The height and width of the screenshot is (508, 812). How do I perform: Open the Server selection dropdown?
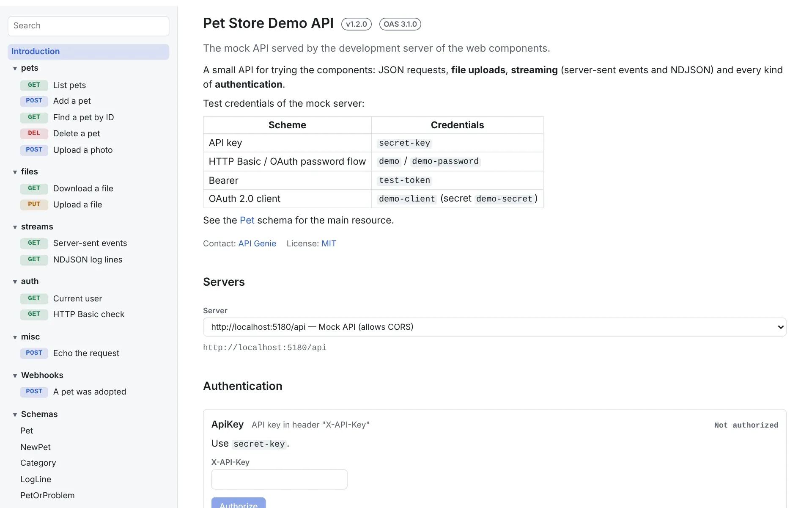(494, 327)
